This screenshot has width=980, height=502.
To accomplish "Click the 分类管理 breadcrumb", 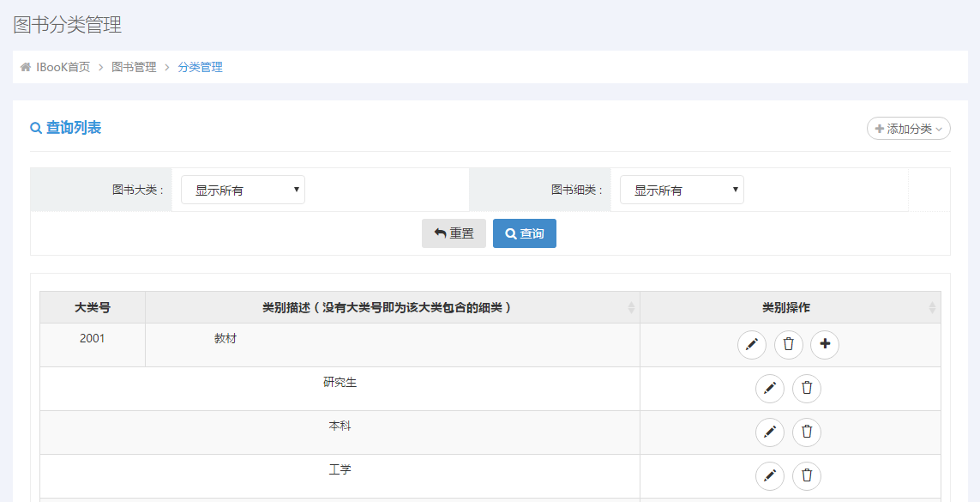I will click(200, 67).
